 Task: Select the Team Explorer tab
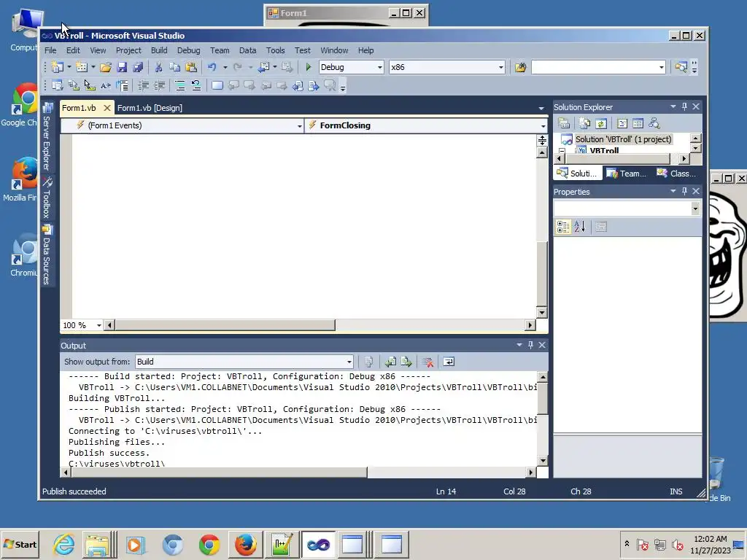pyautogui.click(x=628, y=174)
